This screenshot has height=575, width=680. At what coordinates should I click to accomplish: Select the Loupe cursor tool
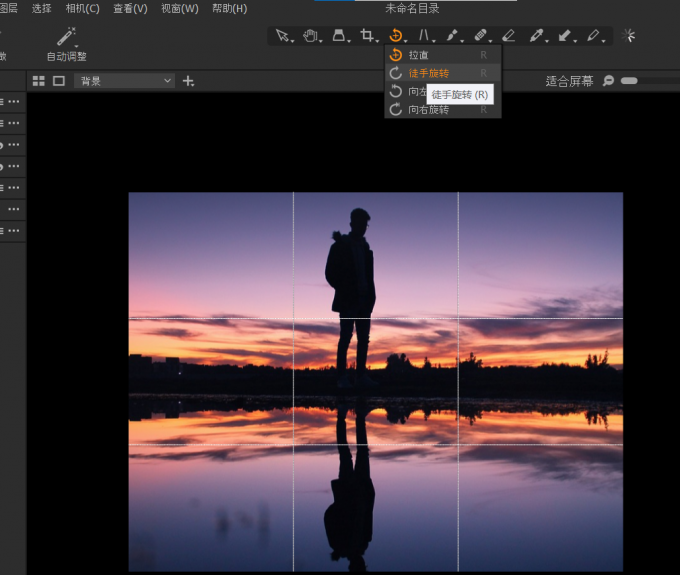[x=339, y=35]
